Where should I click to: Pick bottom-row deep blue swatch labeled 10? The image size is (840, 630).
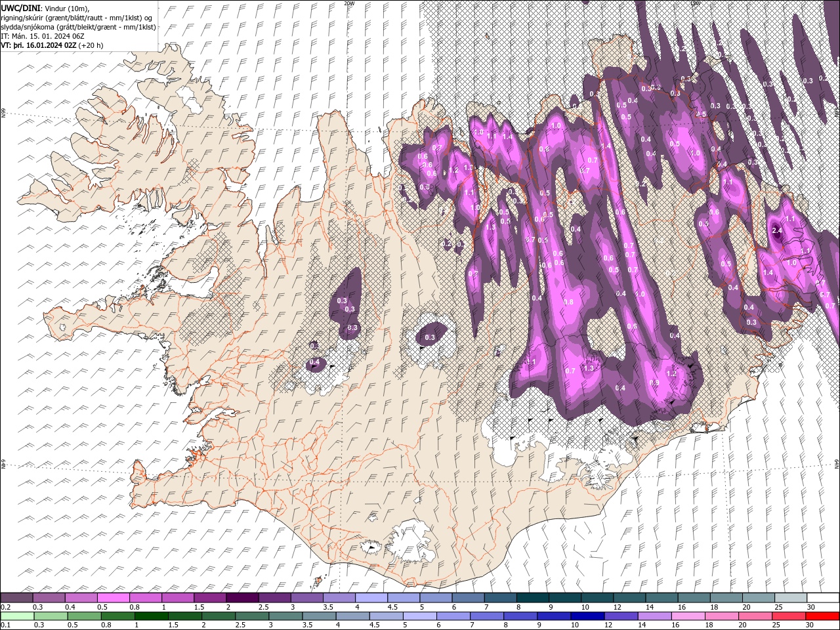(588, 616)
